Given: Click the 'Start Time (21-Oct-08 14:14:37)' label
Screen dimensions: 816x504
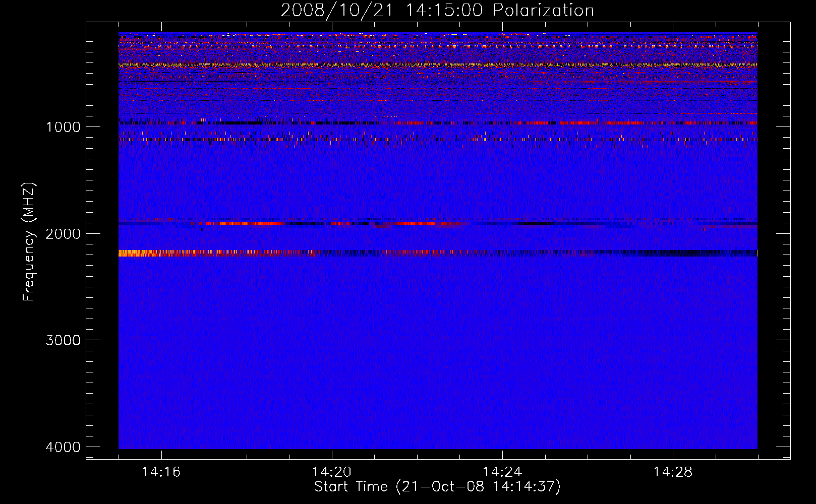Looking at the screenshot, I should click(437, 487).
